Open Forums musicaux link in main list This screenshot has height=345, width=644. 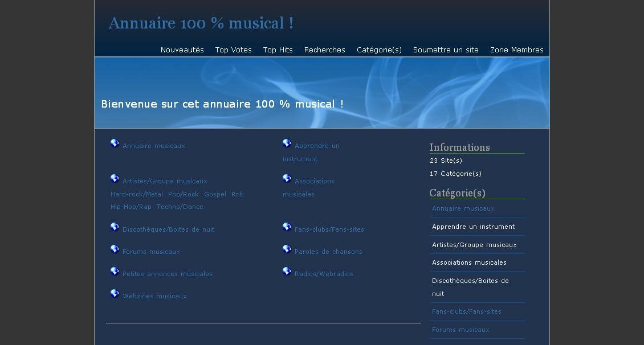(x=151, y=252)
